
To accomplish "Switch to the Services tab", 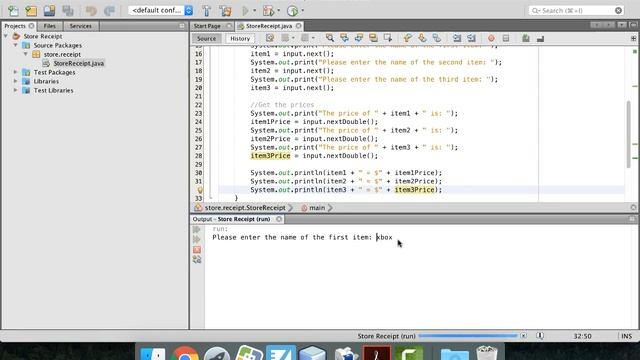I will [80, 26].
